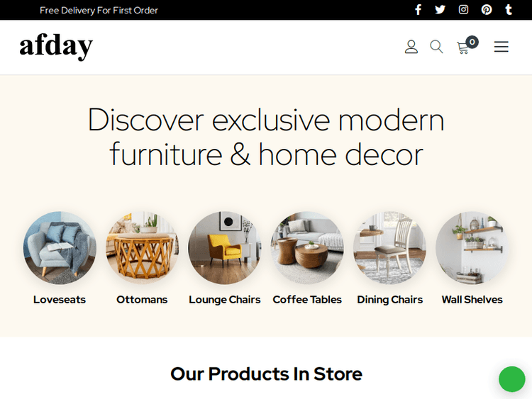Click the Loveseats text label
The width and height of the screenshot is (532, 399).
click(60, 300)
